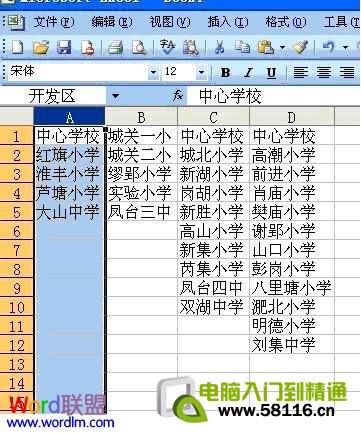
Task: Toggle Underline formatting
Action: pyautogui.click(x=271, y=72)
